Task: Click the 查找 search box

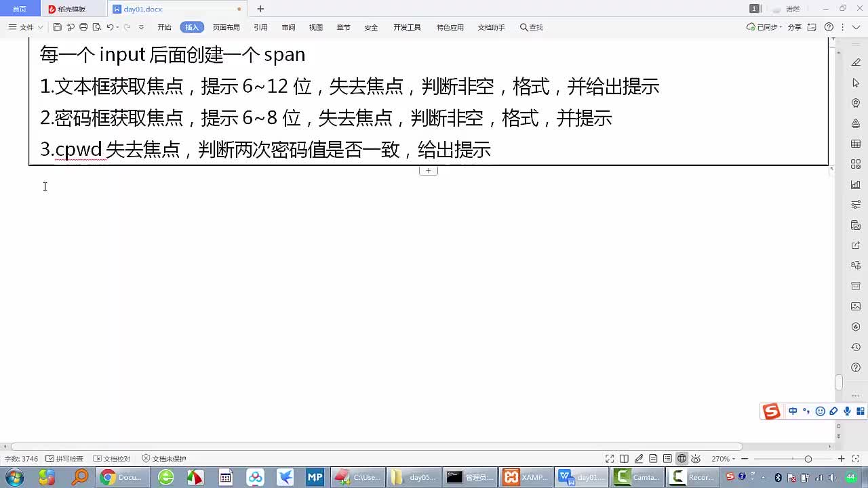Action: pos(532,27)
